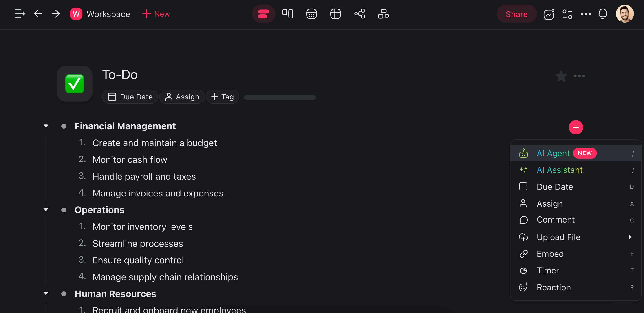
Task: Click the Share button
Action: [516, 14]
